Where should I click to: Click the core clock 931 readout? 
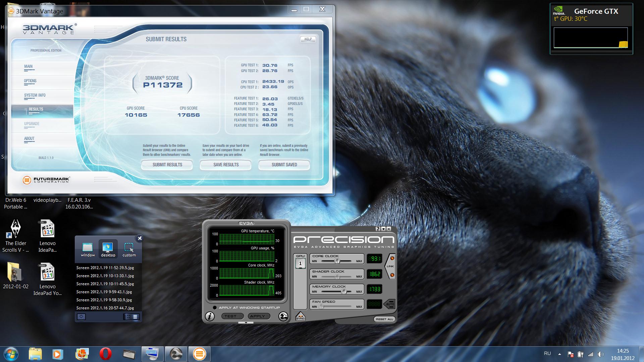tap(374, 259)
